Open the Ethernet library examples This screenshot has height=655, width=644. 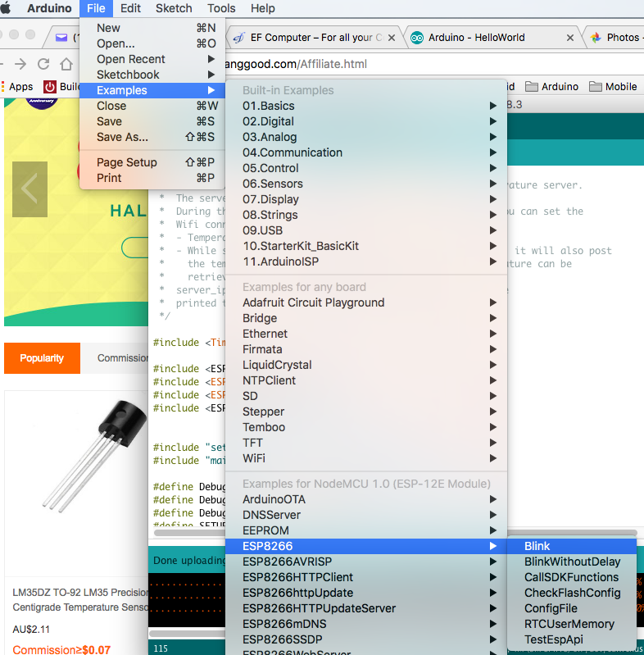366,334
